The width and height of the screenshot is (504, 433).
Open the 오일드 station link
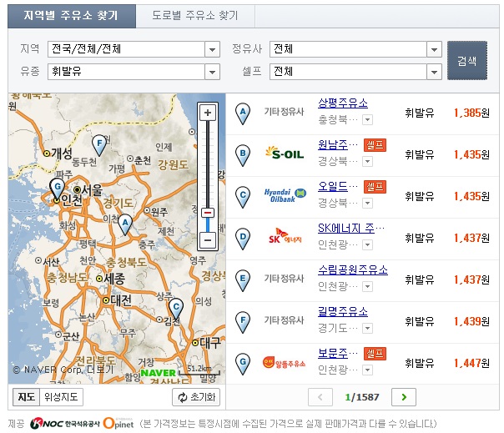(x=337, y=186)
